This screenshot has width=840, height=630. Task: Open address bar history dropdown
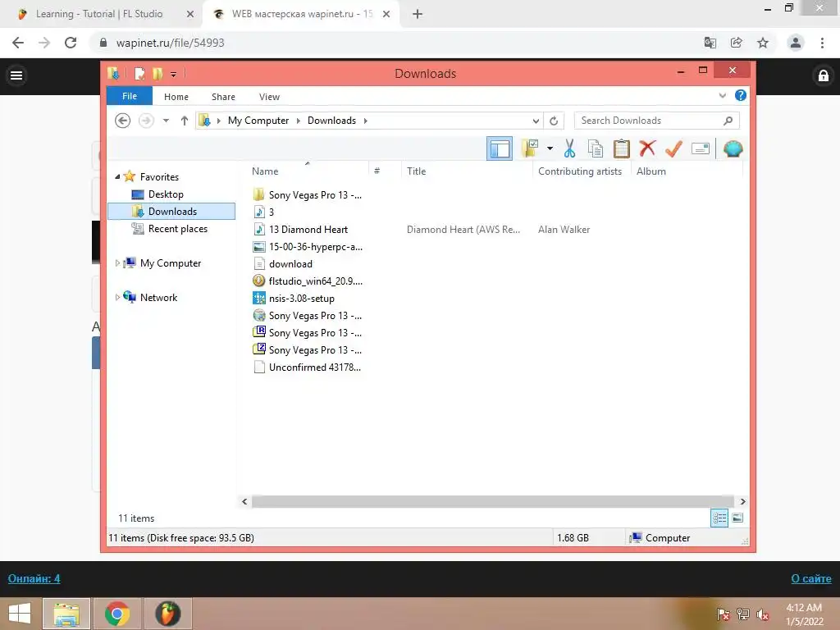(x=536, y=121)
